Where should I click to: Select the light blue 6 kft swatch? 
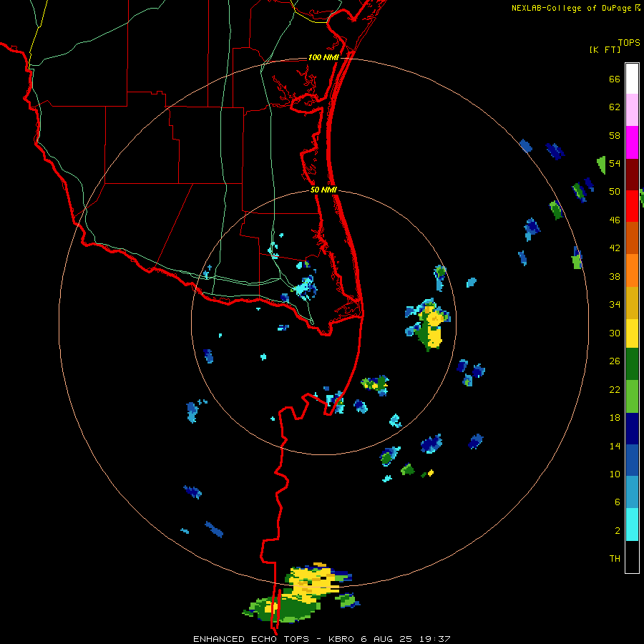coord(632,492)
